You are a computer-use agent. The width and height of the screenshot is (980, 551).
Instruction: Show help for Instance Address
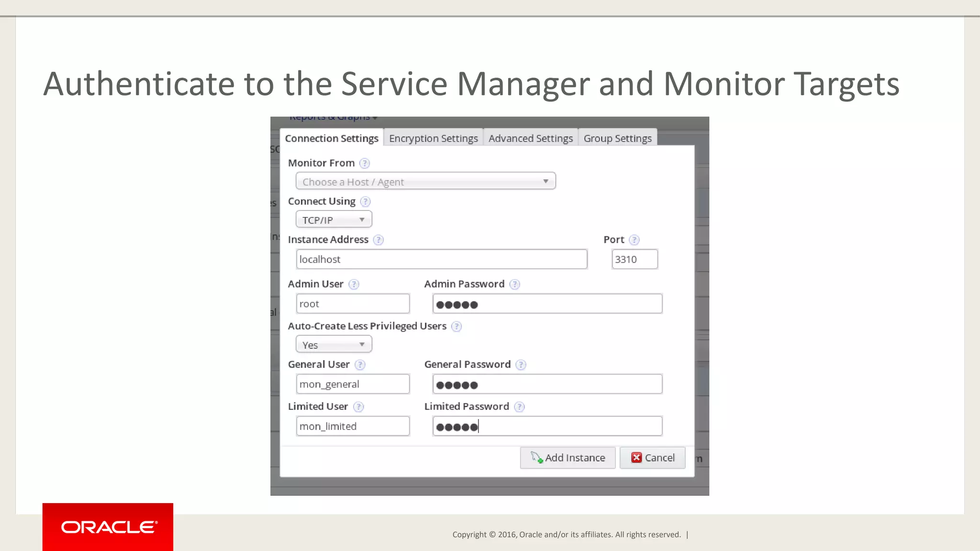(x=379, y=240)
